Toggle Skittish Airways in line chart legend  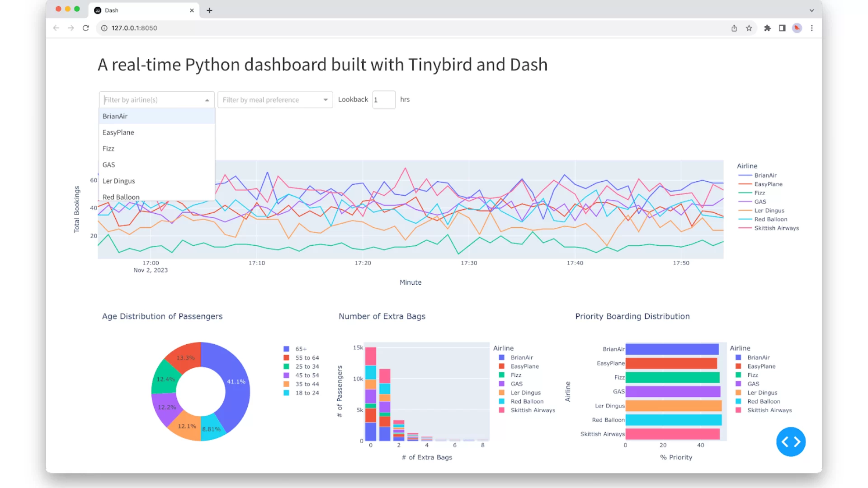776,228
